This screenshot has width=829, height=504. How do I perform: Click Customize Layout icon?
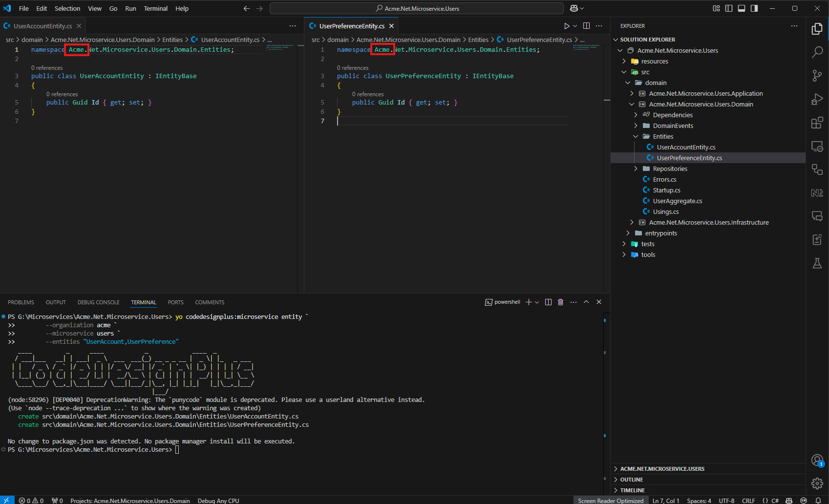point(716,8)
